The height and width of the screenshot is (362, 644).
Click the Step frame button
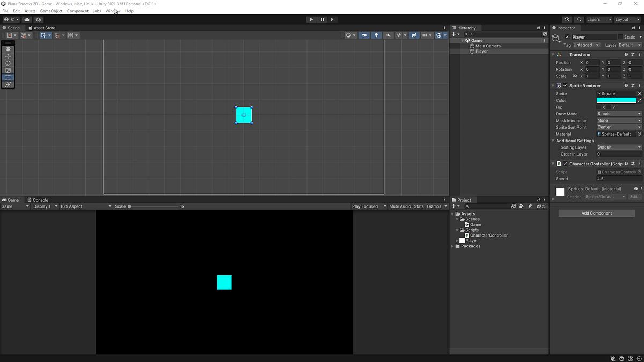(333, 19)
